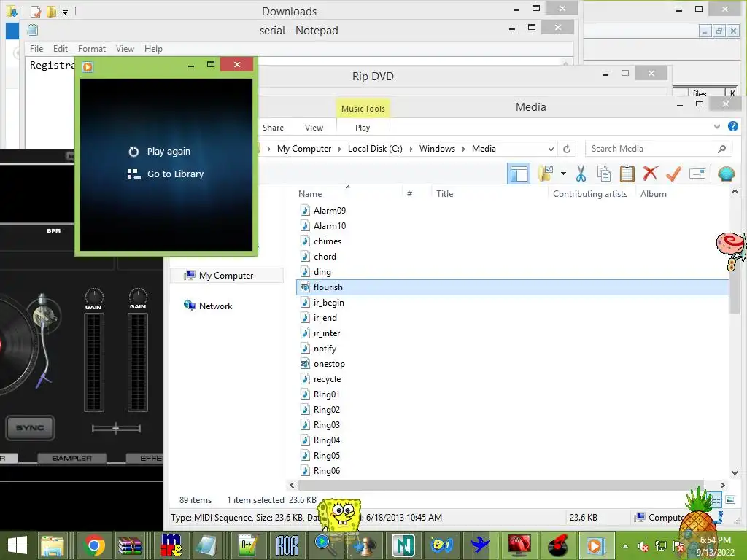
Task: Click the left GAIN knob in DJ software
Action: point(94,296)
